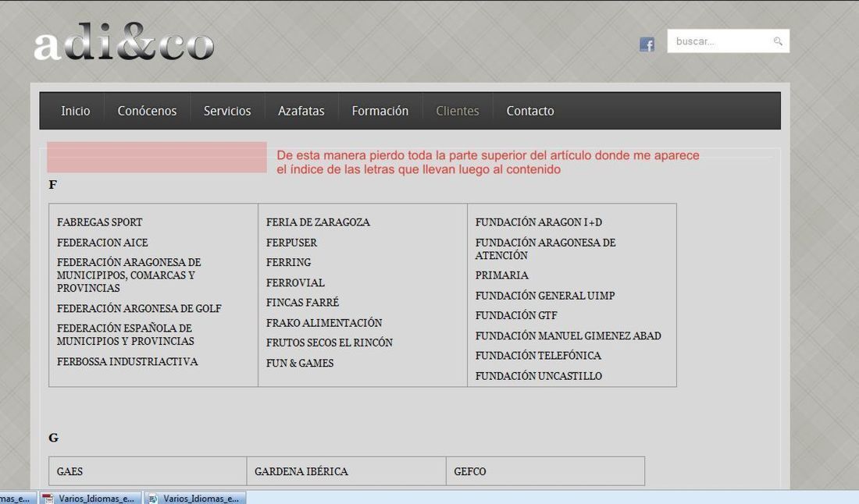Click FUNDACIÓN GENERAL UIMP entry
859x504 pixels.
click(x=545, y=296)
